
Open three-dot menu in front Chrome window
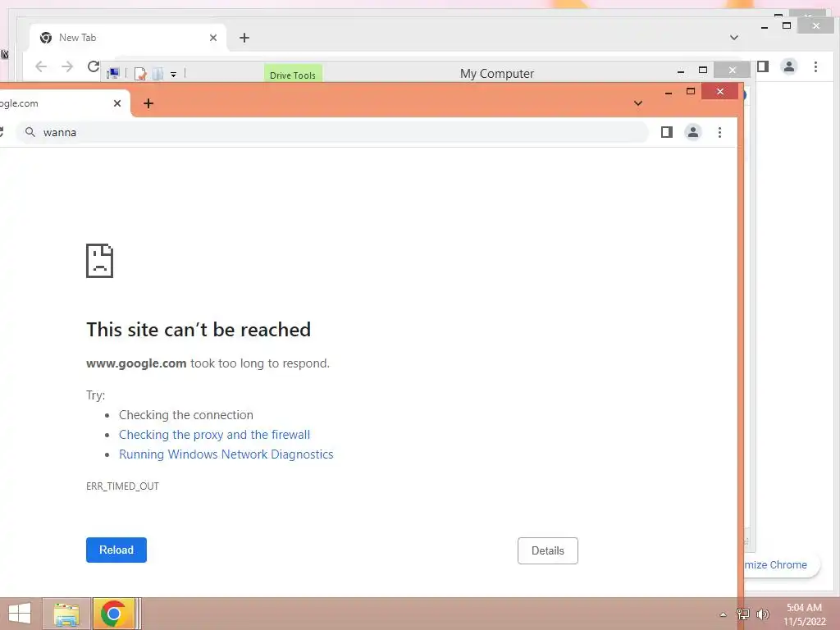coord(719,132)
